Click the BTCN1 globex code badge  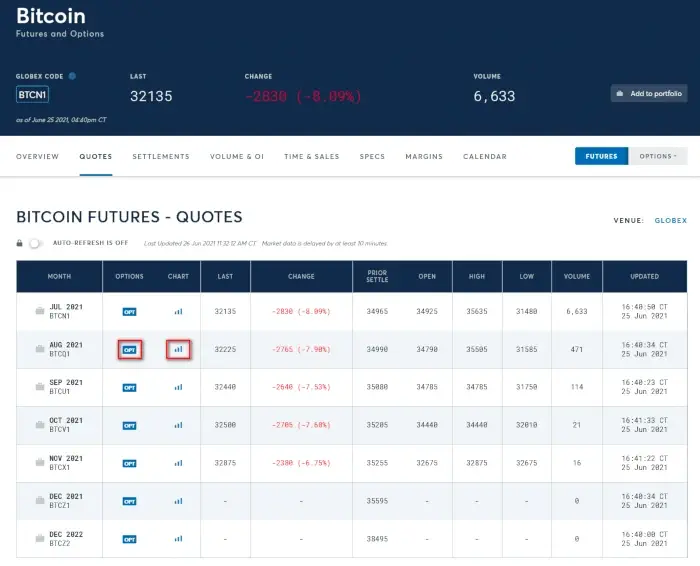click(x=32, y=95)
